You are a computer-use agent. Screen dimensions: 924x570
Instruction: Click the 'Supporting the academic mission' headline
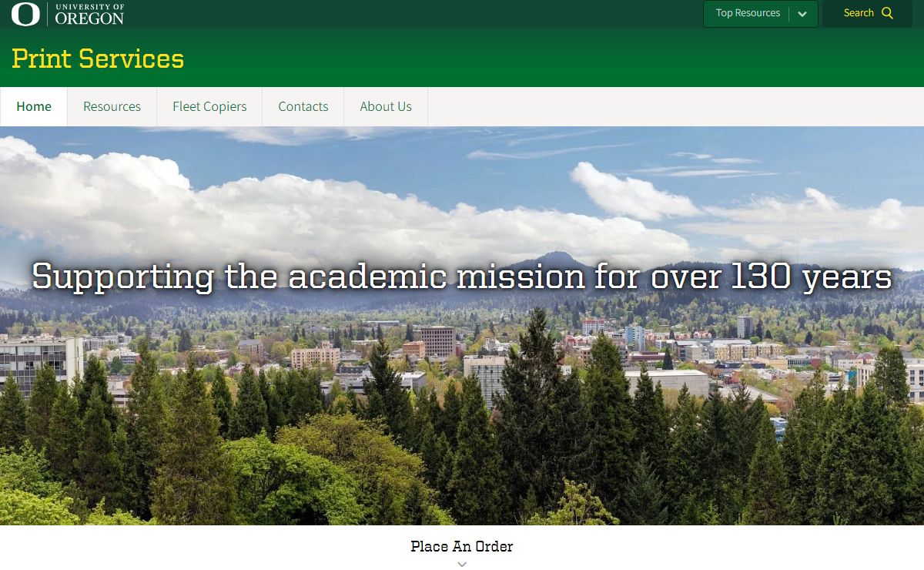[x=462, y=276]
